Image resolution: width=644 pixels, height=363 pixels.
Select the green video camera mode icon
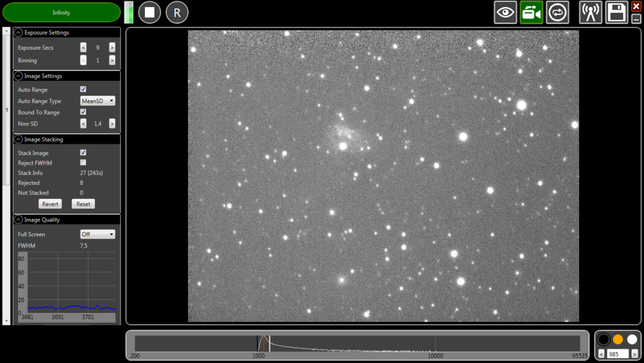[531, 12]
